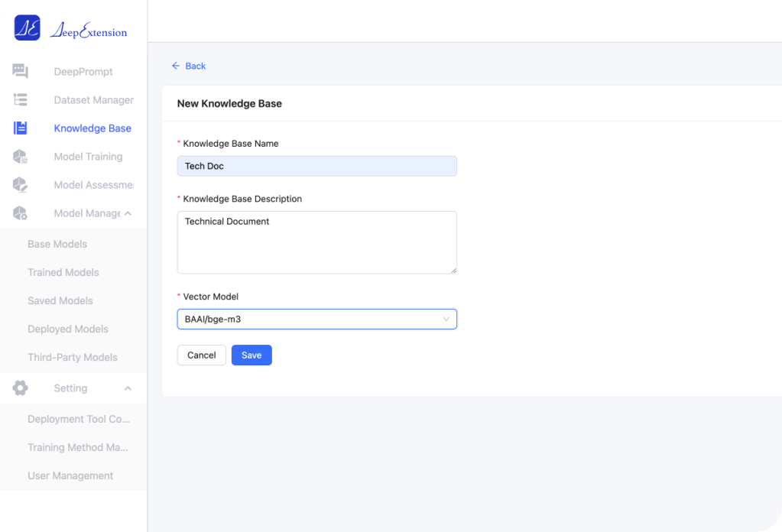Click the Knowledge Base Description textarea
Viewport: 782px width, 532px height.
point(316,242)
